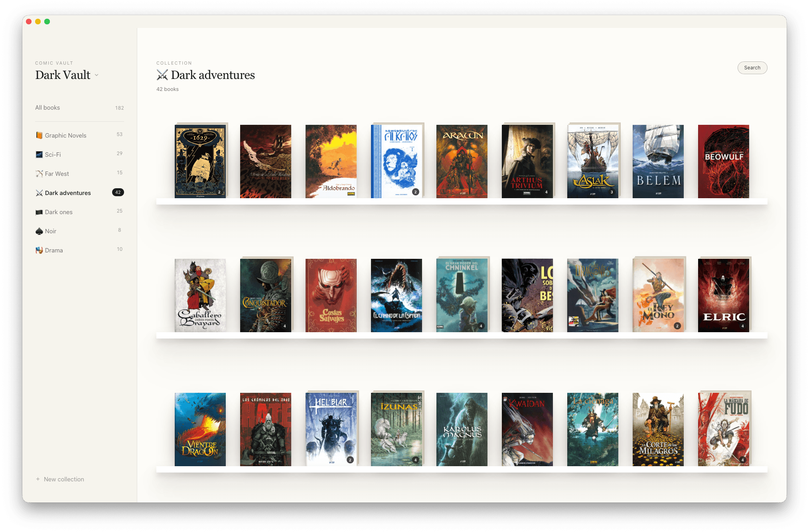Click the badge 2 on El Rey Mono
The width and height of the screenshot is (809, 532).
(x=677, y=326)
